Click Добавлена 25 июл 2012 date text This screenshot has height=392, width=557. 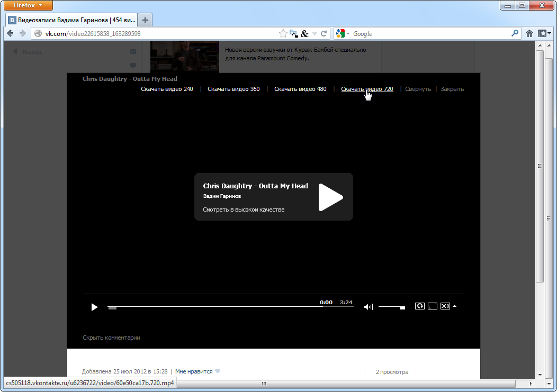(x=124, y=371)
